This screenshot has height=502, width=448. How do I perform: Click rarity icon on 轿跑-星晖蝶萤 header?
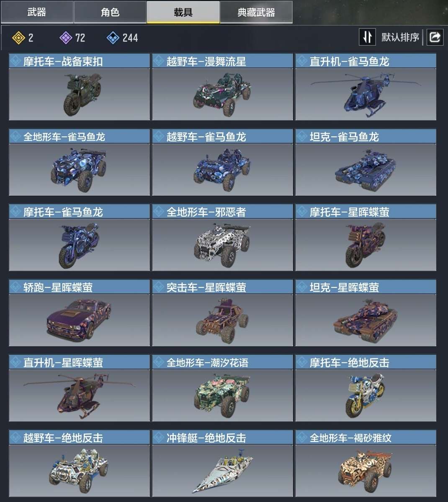[x=16, y=287]
